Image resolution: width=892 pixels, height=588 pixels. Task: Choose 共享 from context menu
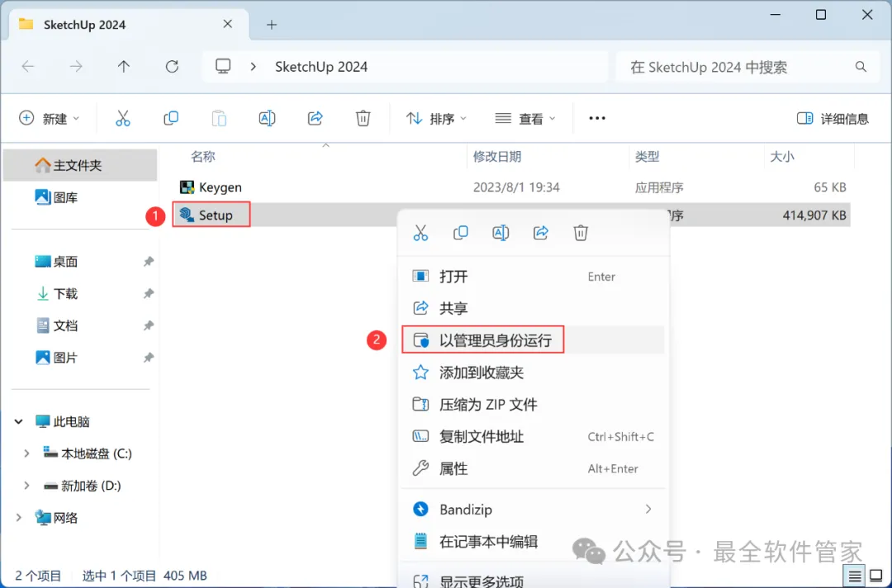pyautogui.click(x=533, y=308)
